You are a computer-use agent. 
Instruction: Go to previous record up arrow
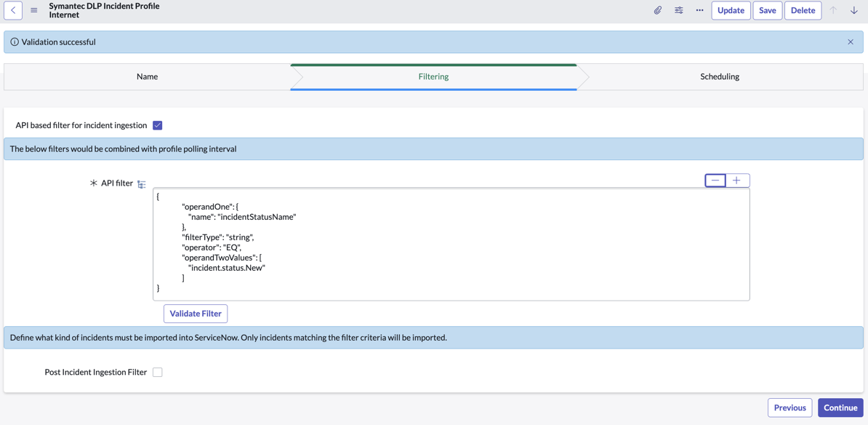(833, 10)
